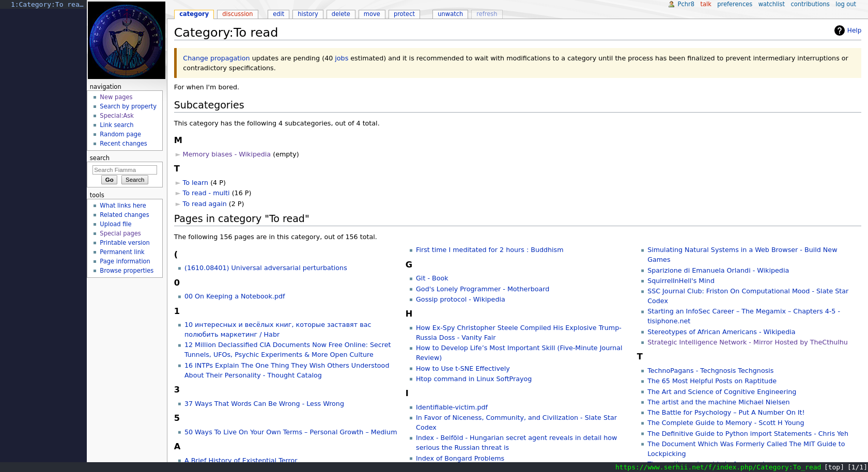868x472 pixels.
Task: Open the discussion tab
Action: (x=237, y=14)
